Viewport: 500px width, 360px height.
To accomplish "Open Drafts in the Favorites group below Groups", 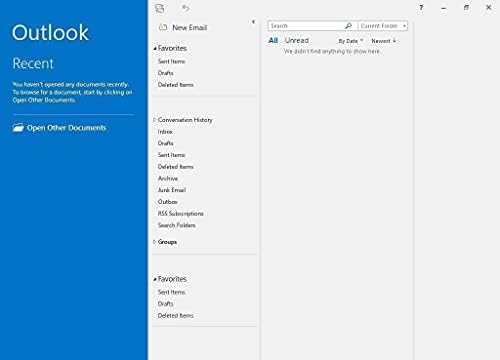I will [166, 304].
